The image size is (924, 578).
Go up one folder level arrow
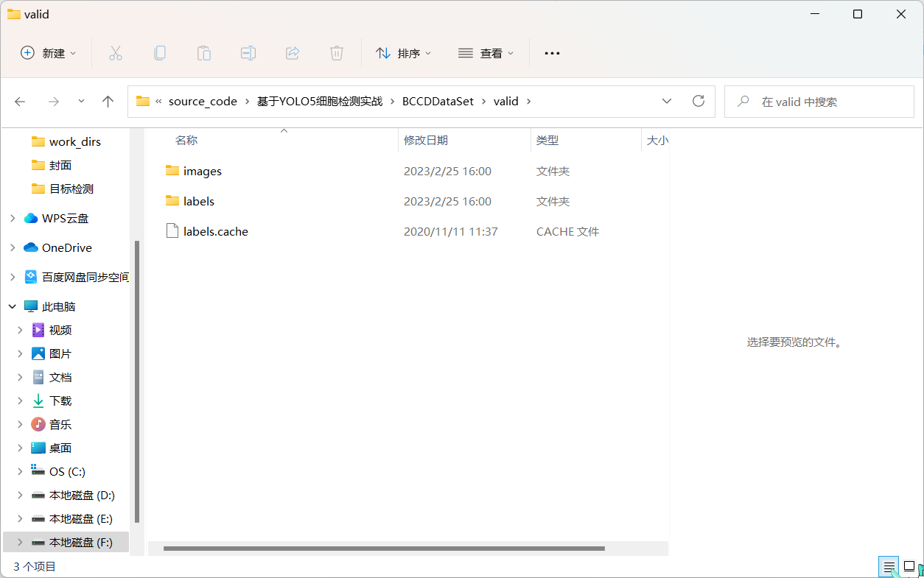[x=108, y=102]
